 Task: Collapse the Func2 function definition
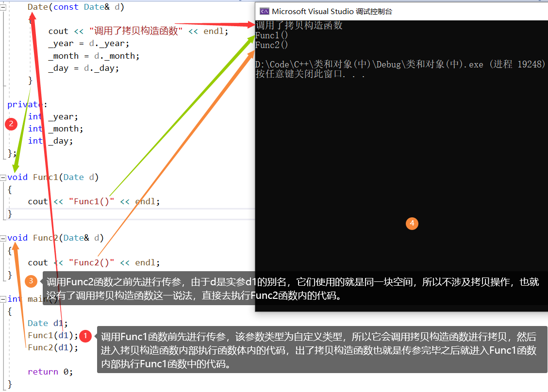2,238
